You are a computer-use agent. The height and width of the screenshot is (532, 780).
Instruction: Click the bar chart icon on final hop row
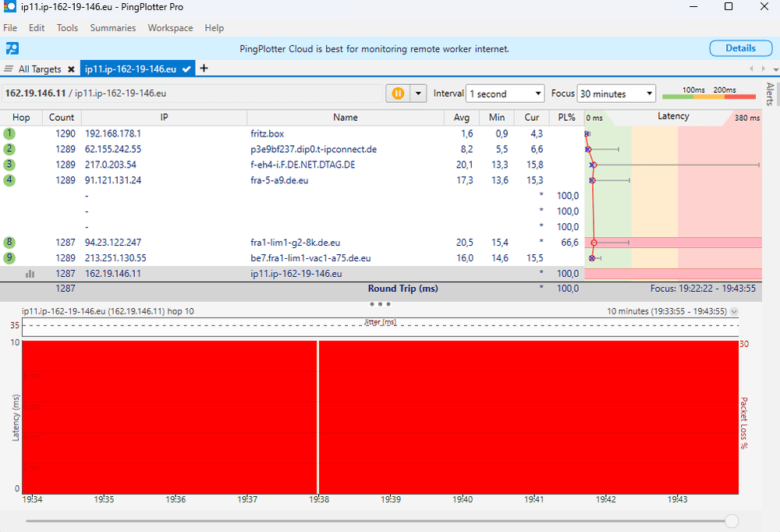pyautogui.click(x=30, y=274)
